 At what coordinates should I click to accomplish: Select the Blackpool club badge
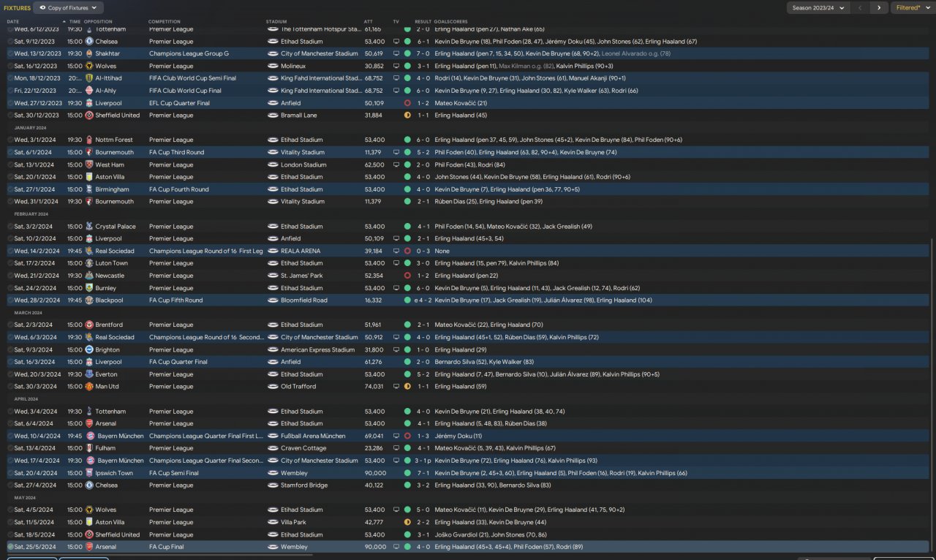click(x=89, y=300)
